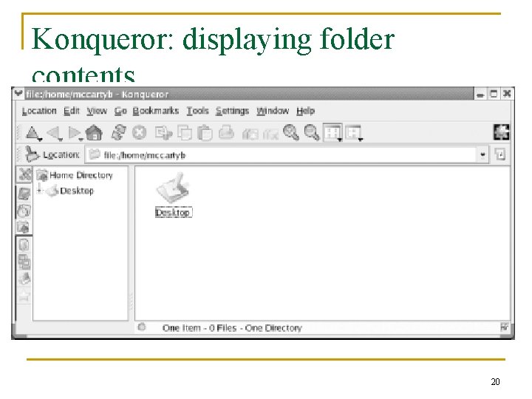Open the Tools menu
The height and width of the screenshot is (399, 532).
click(197, 111)
